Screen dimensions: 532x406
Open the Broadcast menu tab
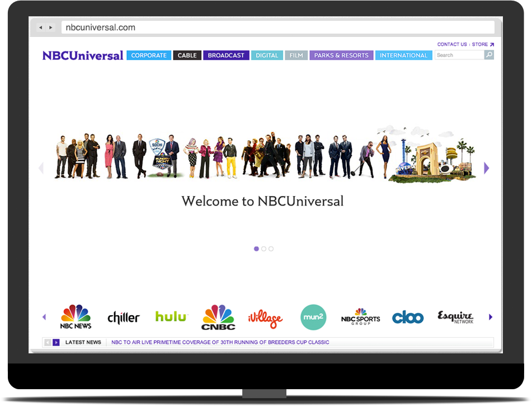click(x=226, y=55)
